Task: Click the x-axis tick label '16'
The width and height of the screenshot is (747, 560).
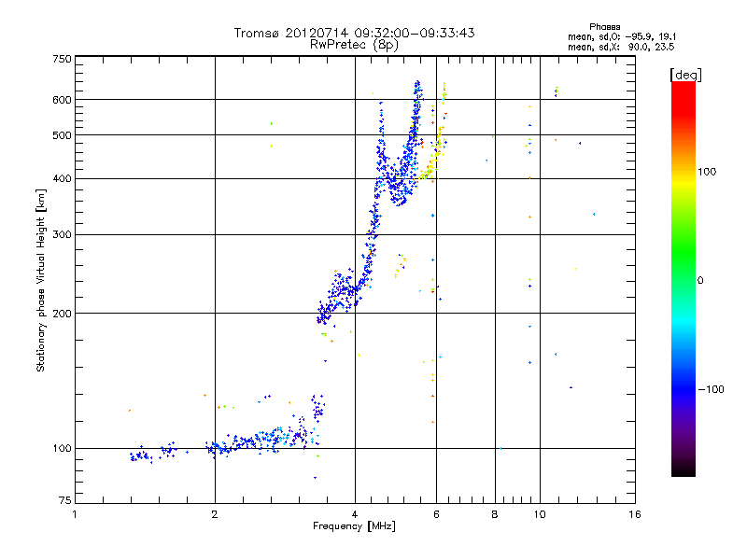Action: pyautogui.click(x=635, y=514)
